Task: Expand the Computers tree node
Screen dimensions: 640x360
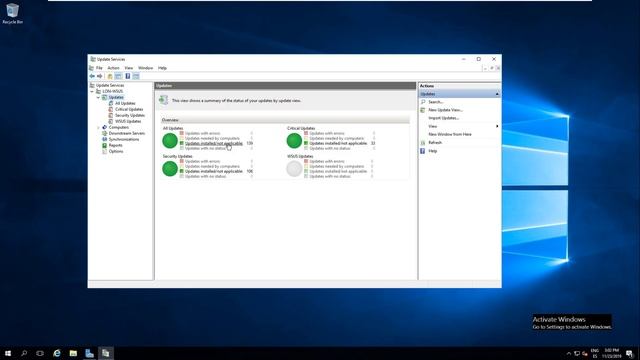Action: point(98,127)
